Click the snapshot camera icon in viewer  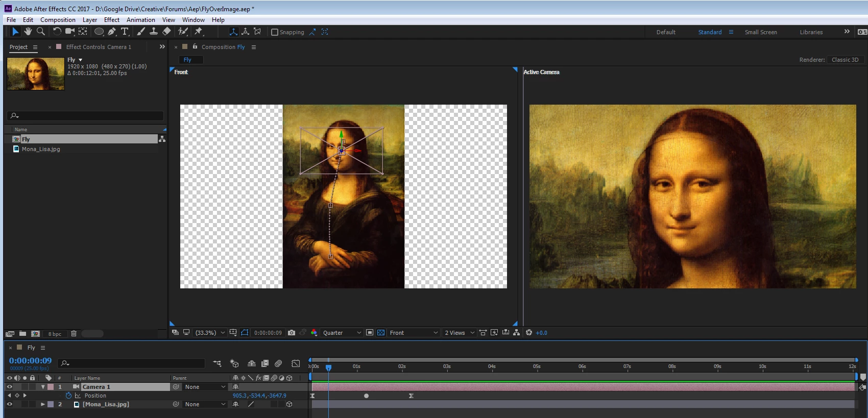292,333
